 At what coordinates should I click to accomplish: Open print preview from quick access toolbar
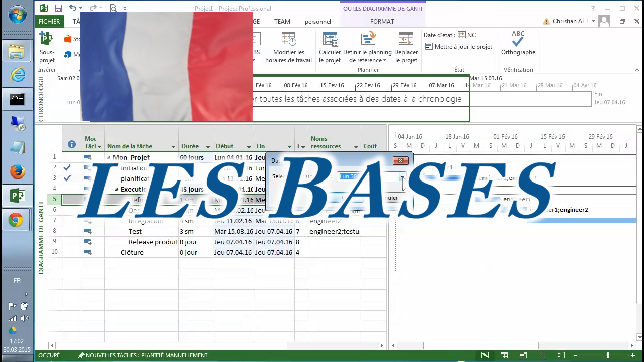tap(113, 8)
